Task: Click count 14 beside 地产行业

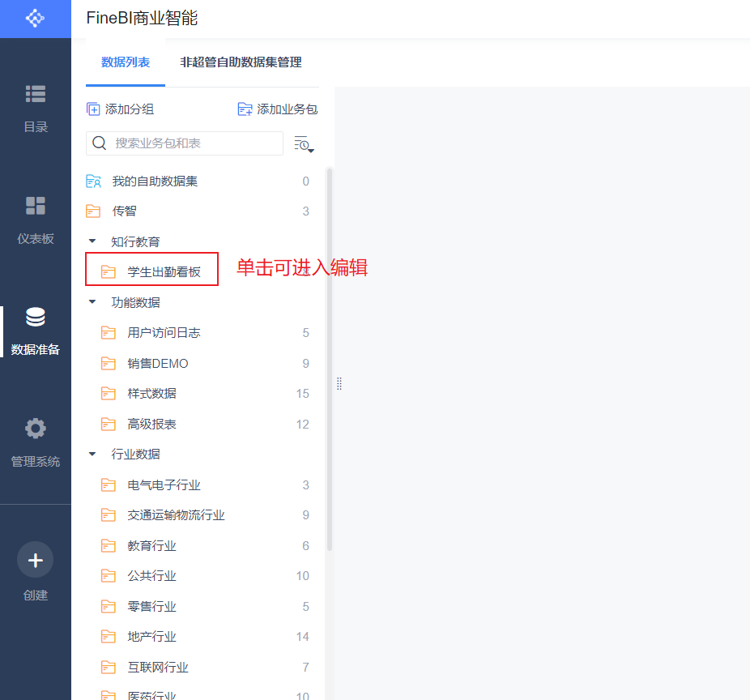Action: (302, 636)
